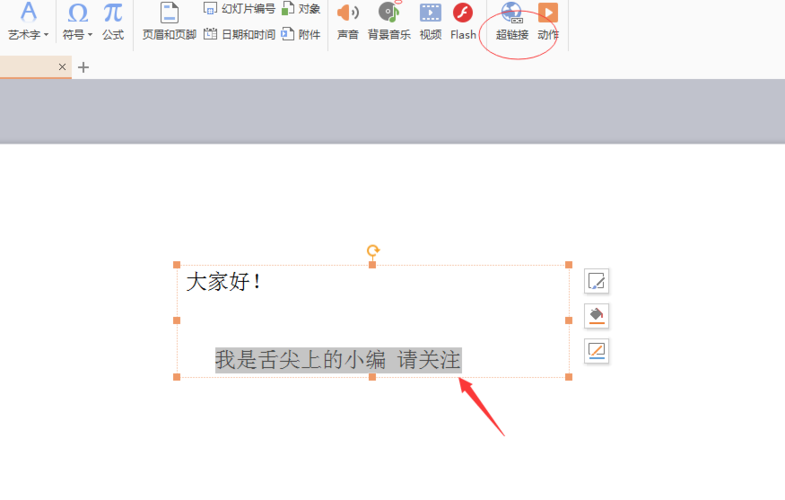Select the bottom-right resize handle of text box
This screenshot has height=500, width=785.
pos(569,377)
